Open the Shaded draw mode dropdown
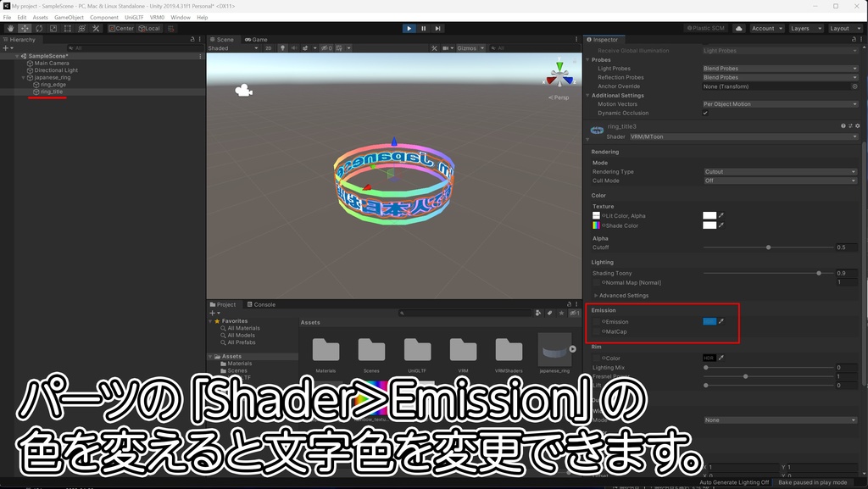The image size is (868, 489). tap(233, 48)
